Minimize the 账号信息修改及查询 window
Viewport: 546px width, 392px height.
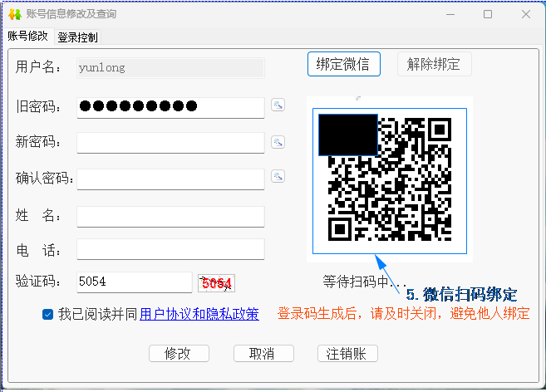tap(450, 14)
